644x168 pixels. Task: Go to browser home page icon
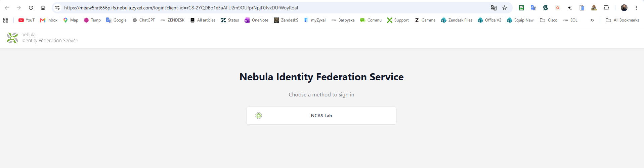43,8
